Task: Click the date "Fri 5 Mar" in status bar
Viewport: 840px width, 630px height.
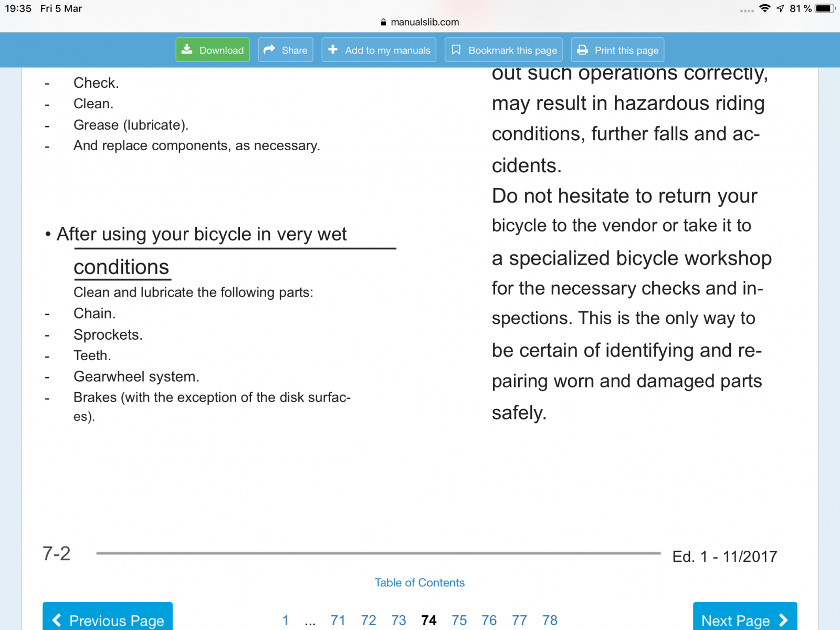Action: [x=61, y=8]
